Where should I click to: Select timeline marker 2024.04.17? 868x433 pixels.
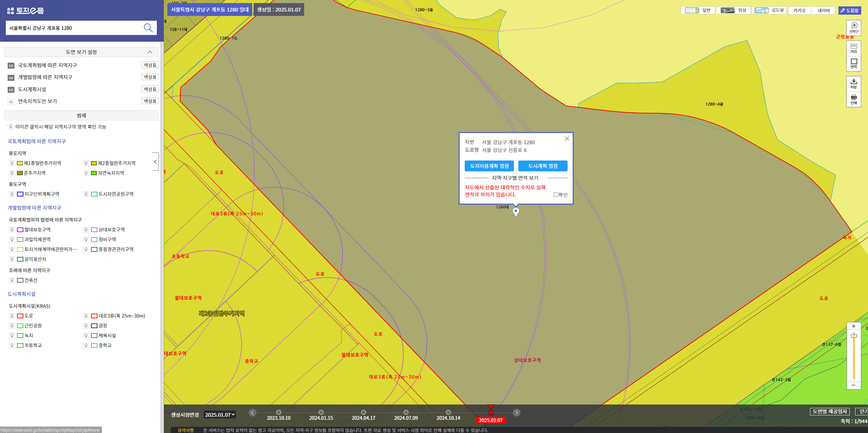(364, 412)
